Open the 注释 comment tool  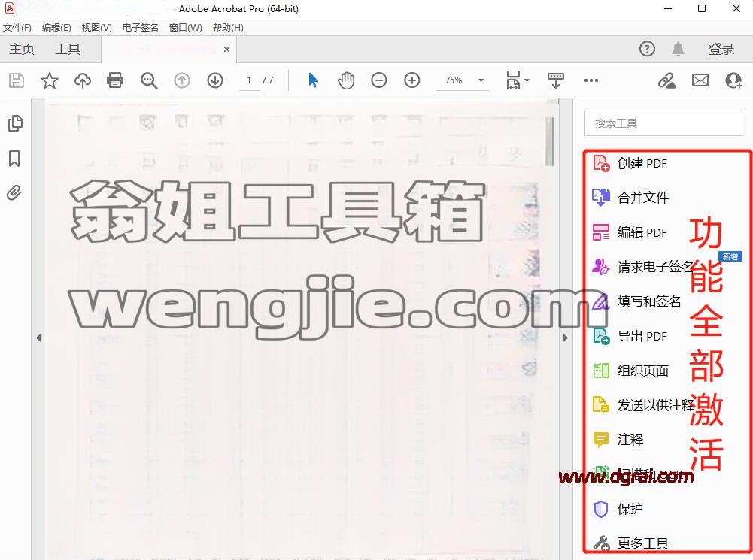[618, 440]
